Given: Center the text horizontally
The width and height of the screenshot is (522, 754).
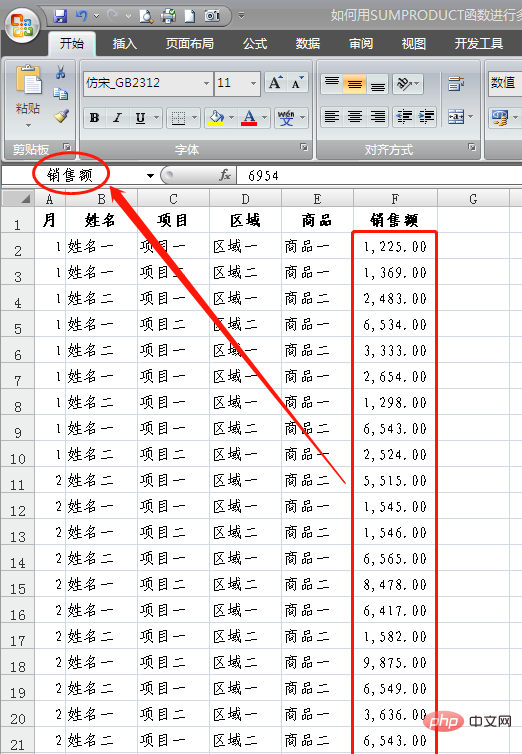Looking at the screenshot, I should coord(355,116).
